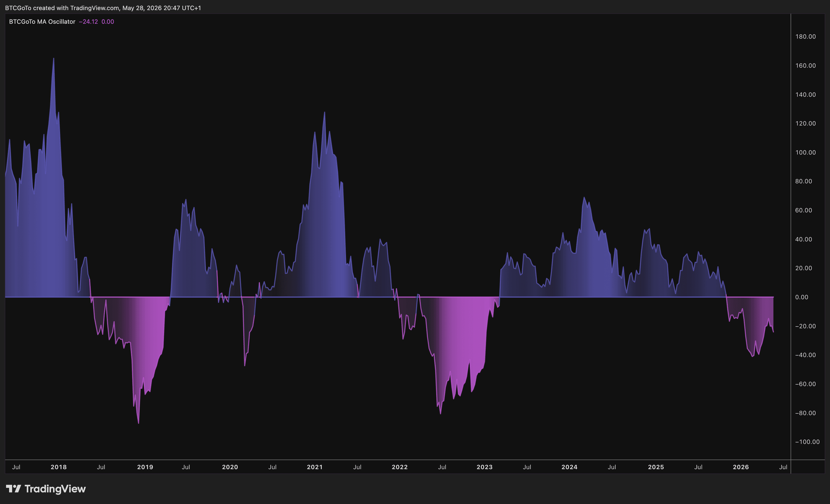The height and width of the screenshot is (504, 830).
Task: Click the 2022 time axis label
Action: [400, 467]
